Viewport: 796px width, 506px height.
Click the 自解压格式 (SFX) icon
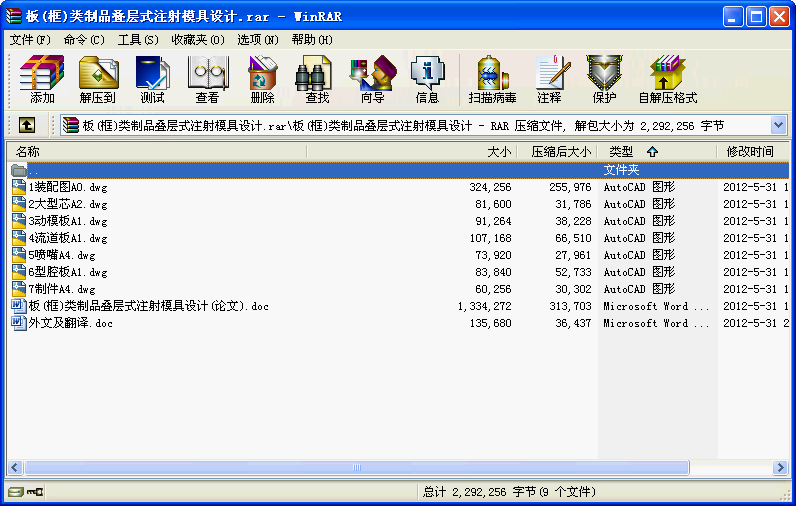point(667,80)
